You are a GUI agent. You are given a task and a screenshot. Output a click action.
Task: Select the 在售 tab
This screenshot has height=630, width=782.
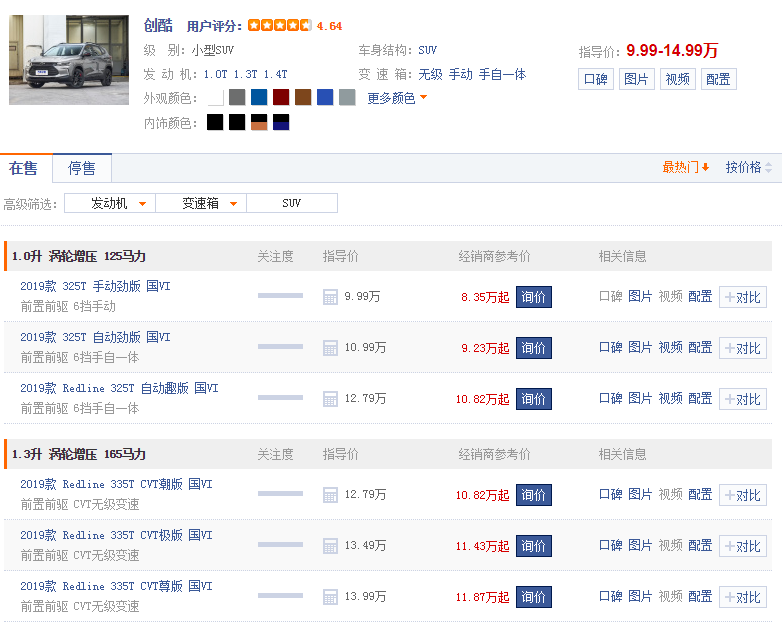(24, 168)
